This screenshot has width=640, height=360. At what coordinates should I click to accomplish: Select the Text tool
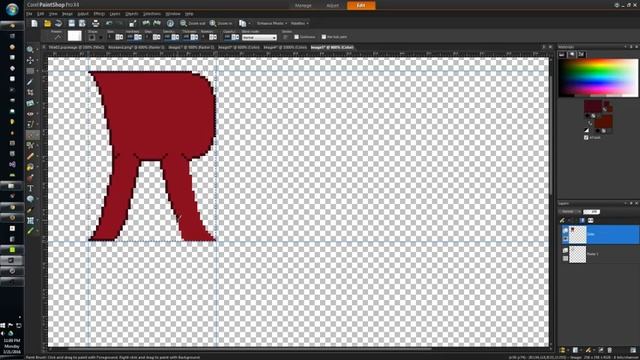pos(30,188)
